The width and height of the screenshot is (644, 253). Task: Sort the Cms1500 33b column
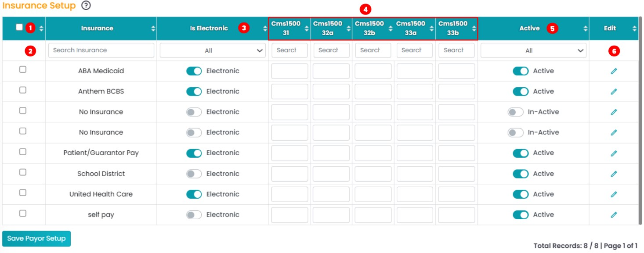474,29
